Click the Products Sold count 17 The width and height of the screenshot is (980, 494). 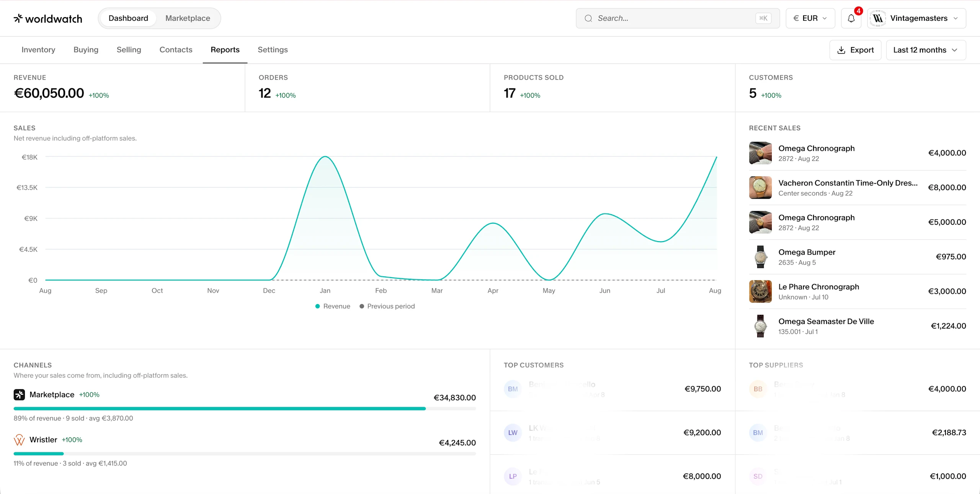510,93
